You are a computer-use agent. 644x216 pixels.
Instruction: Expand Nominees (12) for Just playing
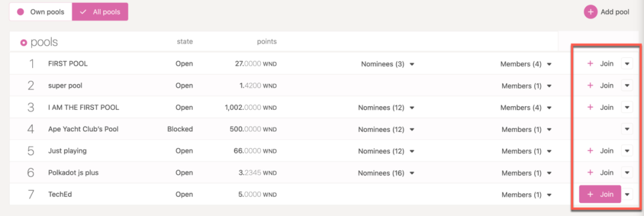pyautogui.click(x=386, y=151)
